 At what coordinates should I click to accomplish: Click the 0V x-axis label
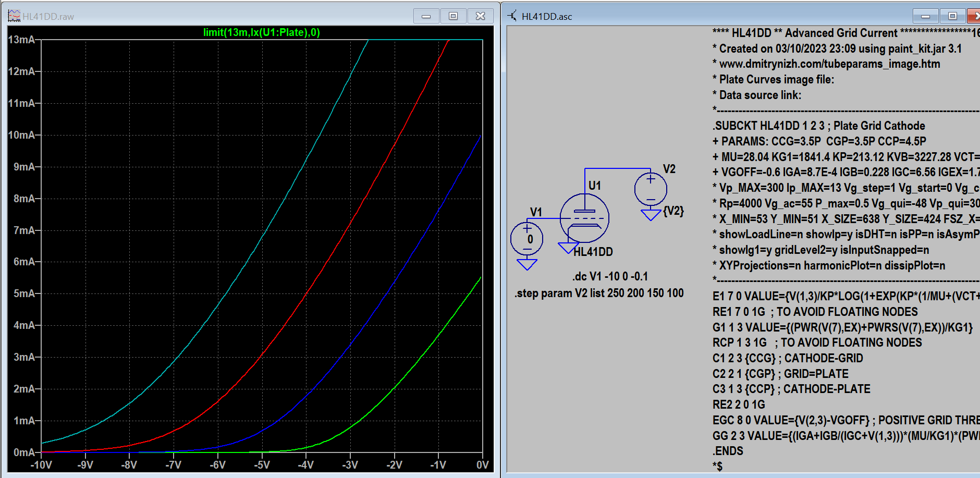[x=483, y=465]
